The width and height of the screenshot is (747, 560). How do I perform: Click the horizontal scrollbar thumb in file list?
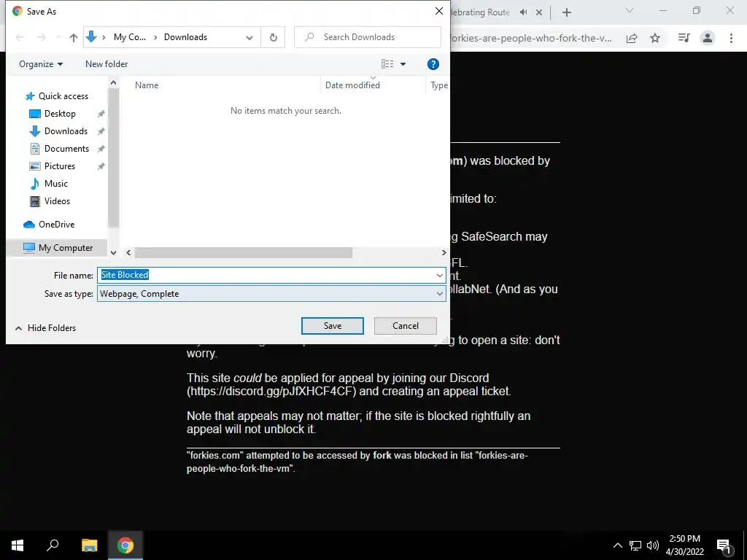click(244, 253)
